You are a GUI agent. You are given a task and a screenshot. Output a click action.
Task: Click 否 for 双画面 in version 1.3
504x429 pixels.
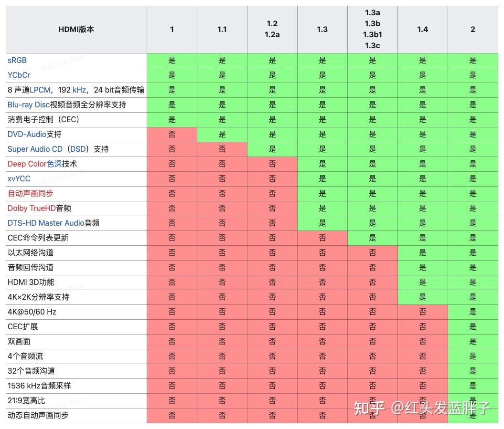click(322, 341)
